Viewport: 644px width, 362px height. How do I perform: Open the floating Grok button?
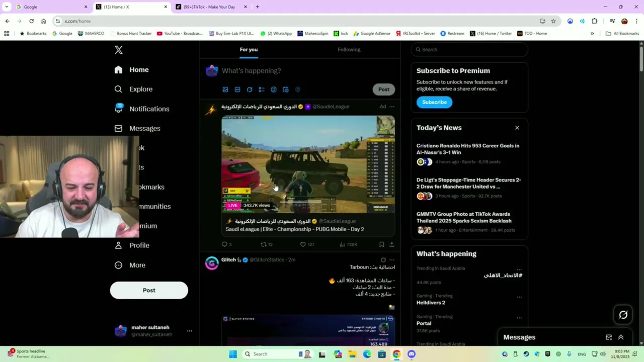pos(623,315)
